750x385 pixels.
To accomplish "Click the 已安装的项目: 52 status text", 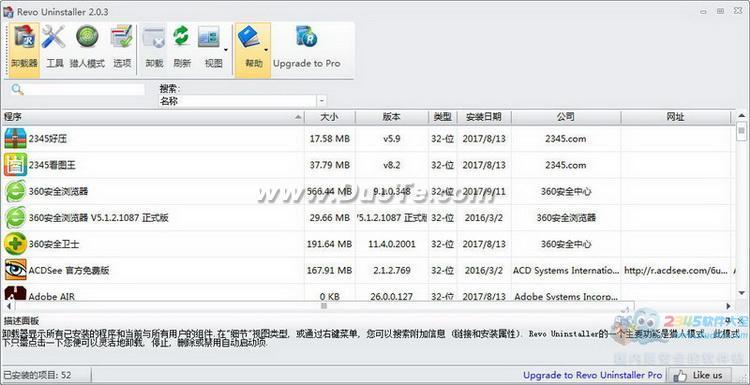I will 38,375.
